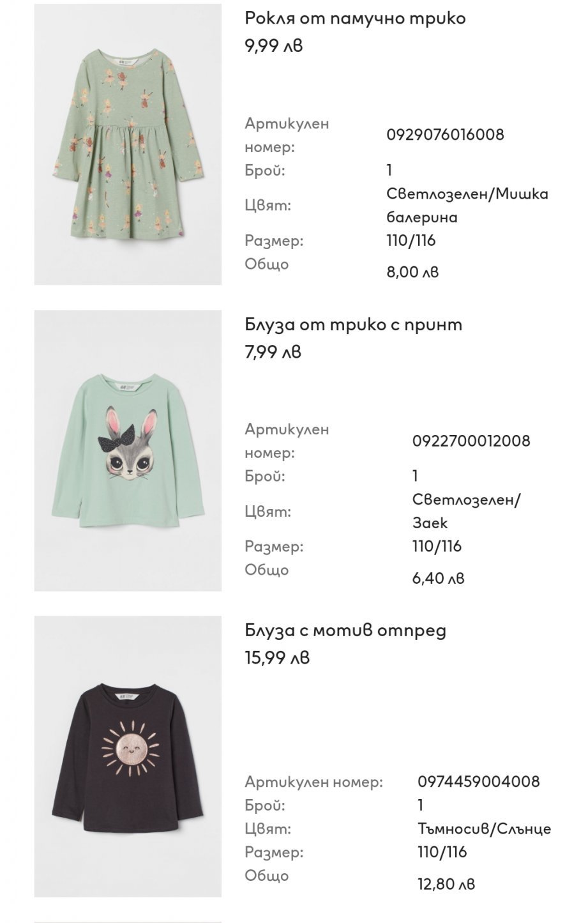The height and width of the screenshot is (923, 588).
Task: Click the title Блуза с мотив отпред
Action: pos(345,630)
